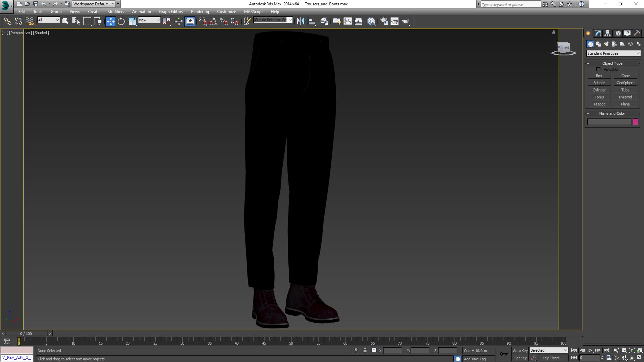644x362 pixels.
Task: Click the Mirror tool icon
Action: [x=301, y=21]
